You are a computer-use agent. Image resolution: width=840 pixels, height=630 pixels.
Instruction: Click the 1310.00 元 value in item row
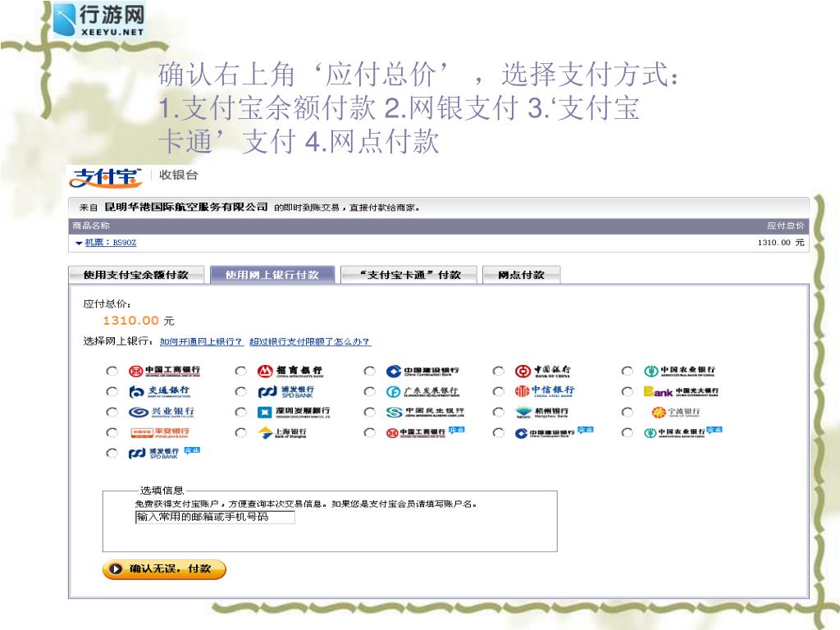coord(781,243)
